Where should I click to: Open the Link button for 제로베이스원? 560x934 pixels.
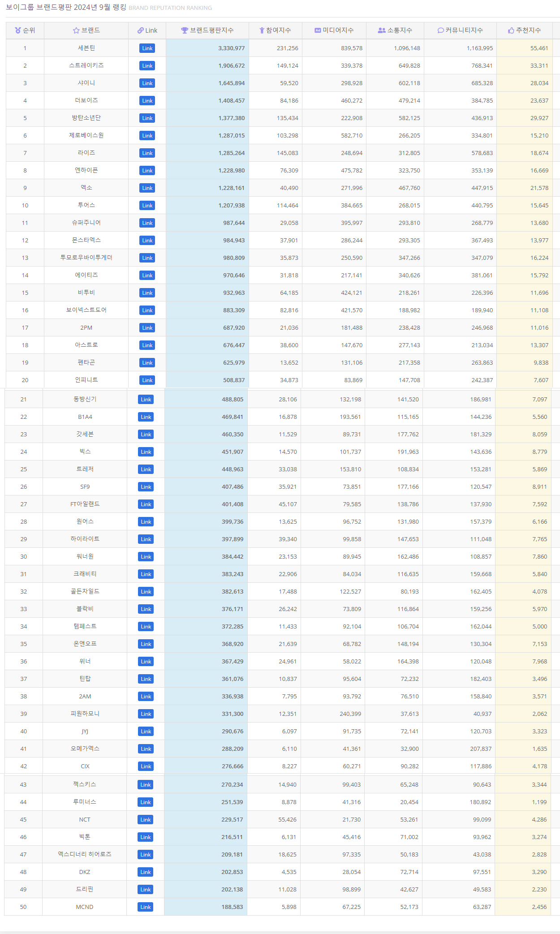[x=147, y=136]
